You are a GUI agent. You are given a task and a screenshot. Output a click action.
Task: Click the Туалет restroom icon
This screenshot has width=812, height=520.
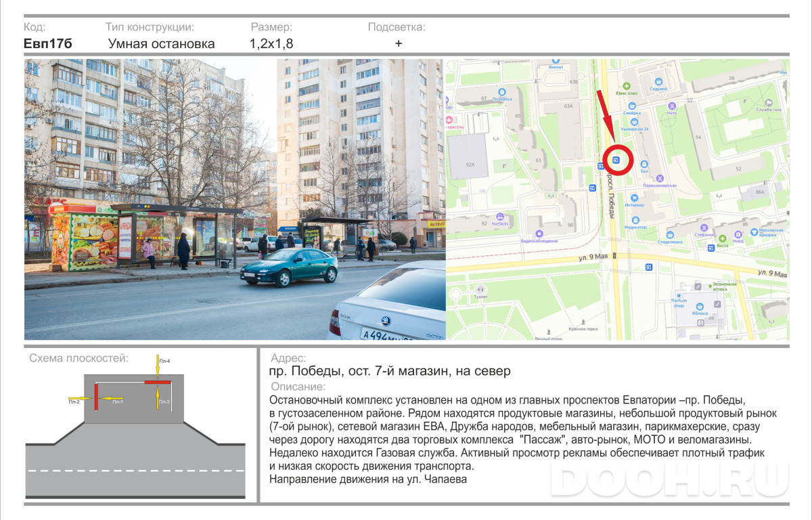pyautogui.click(x=480, y=289)
